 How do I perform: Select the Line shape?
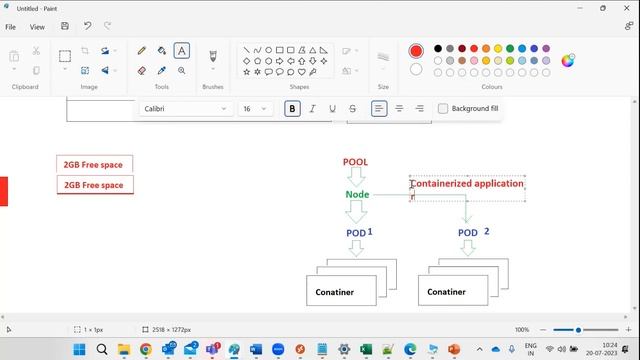click(247, 50)
